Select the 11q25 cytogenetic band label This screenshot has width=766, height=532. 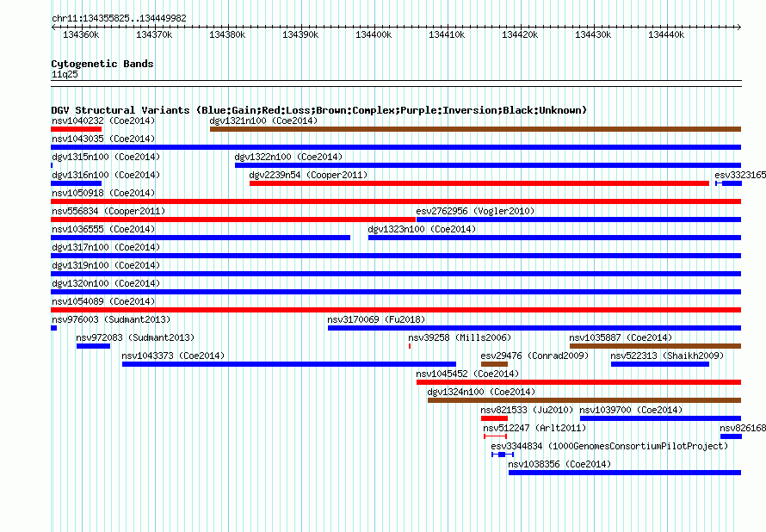65,74
